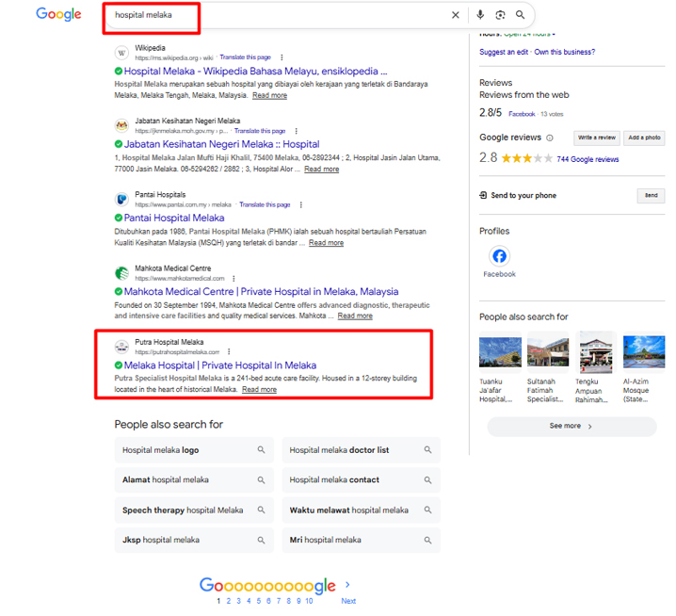This screenshot has height=616, width=676.
Task: Open more options for Mahkota Medical Centre result
Action: tap(233, 278)
